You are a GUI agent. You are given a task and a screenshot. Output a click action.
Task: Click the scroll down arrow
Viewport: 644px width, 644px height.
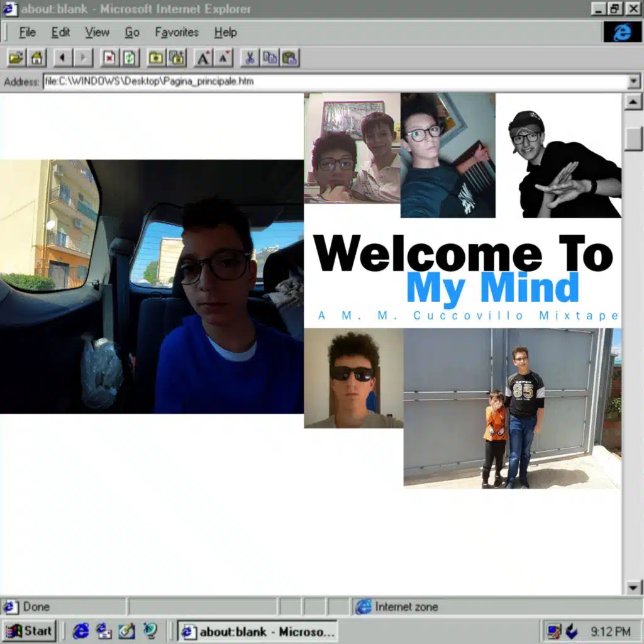[x=633, y=587]
